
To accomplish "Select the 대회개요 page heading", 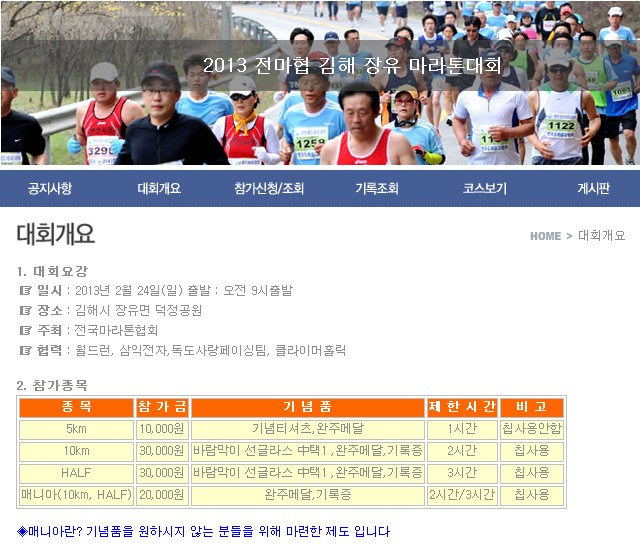I will (56, 234).
